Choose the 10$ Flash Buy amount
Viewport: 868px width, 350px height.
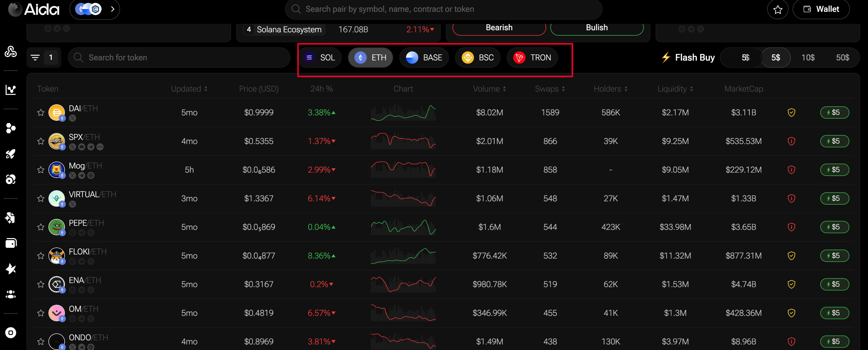tap(808, 58)
